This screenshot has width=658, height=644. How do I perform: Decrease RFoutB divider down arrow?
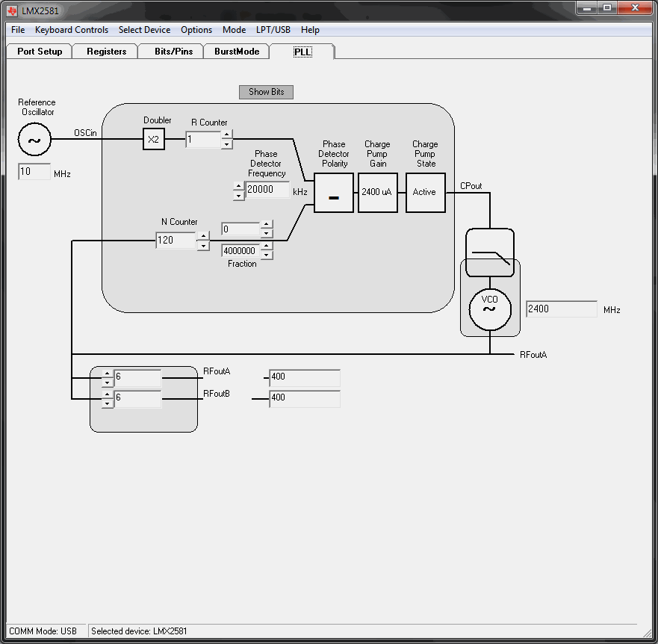(108, 403)
